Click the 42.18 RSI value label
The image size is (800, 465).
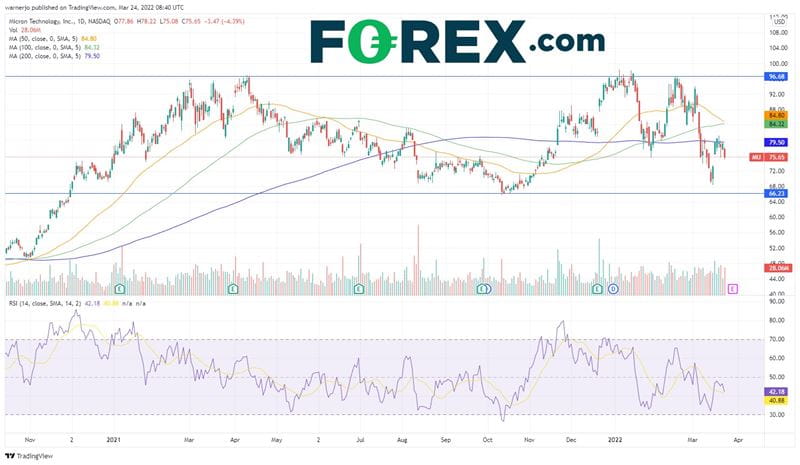pyautogui.click(x=776, y=392)
